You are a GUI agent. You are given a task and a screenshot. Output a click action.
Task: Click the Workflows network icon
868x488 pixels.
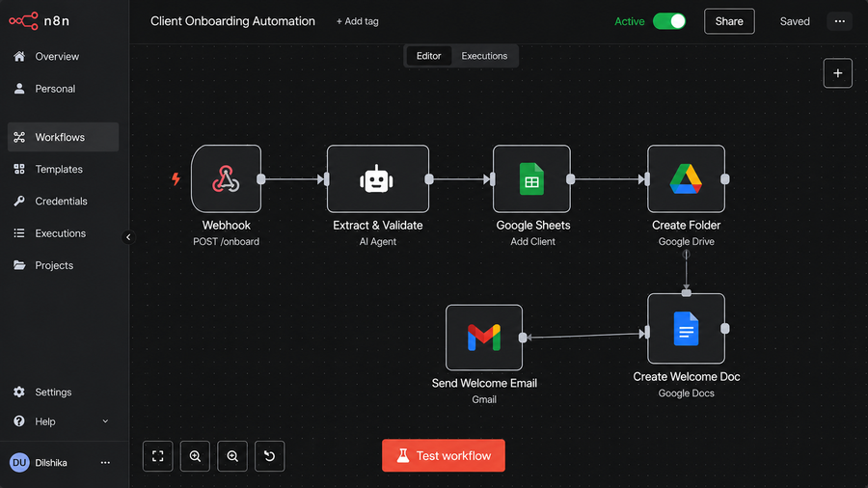tap(19, 137)
